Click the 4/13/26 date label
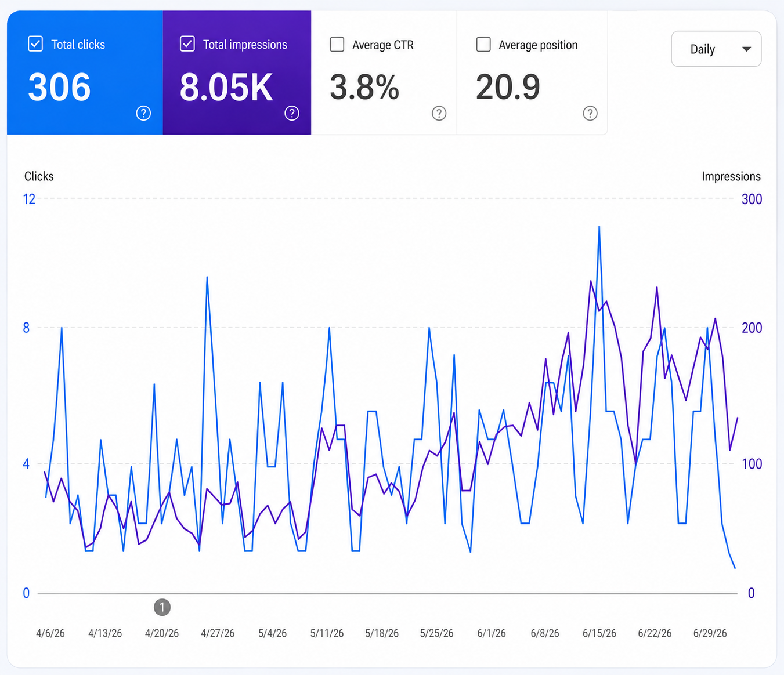 click(105, 633)
